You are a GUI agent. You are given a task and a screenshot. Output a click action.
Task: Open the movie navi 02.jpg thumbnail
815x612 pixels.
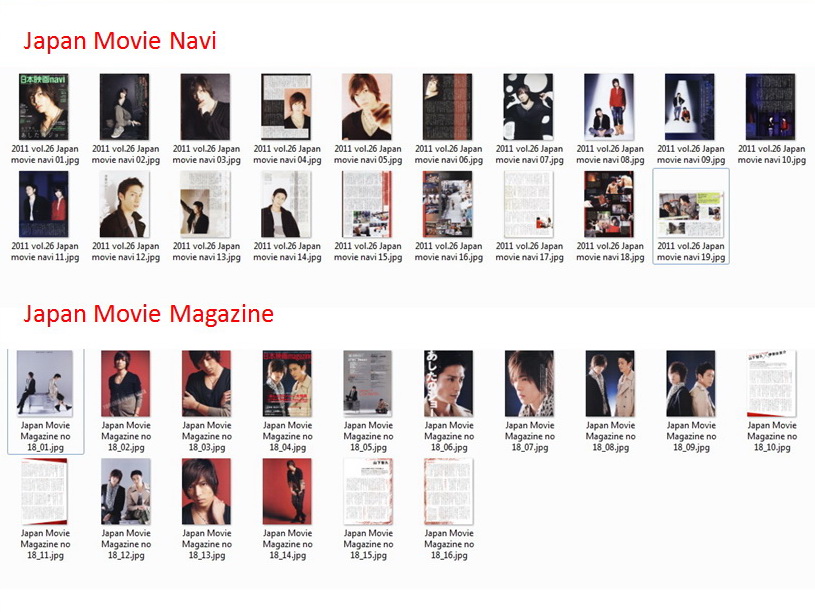(x=125, y=107)
